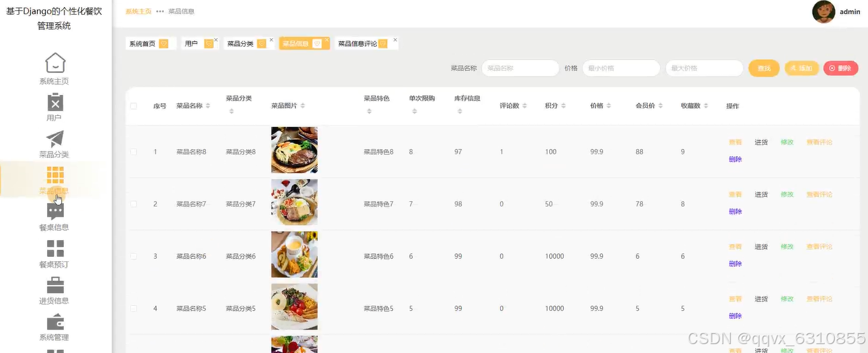Viewport: 868px width, 353px height.
Task: Focus the 最小价格 input field
Action: coord(621,68)
